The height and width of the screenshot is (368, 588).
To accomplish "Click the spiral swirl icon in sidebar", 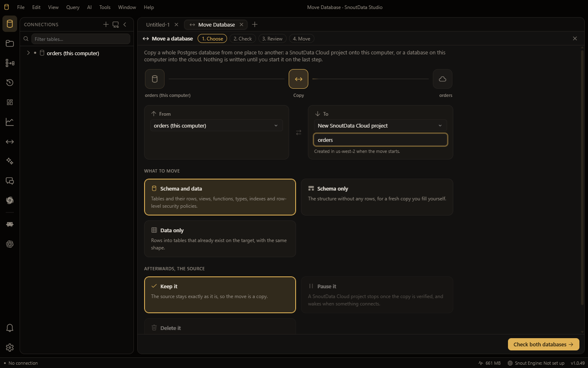I will click(x=10, y=200).
